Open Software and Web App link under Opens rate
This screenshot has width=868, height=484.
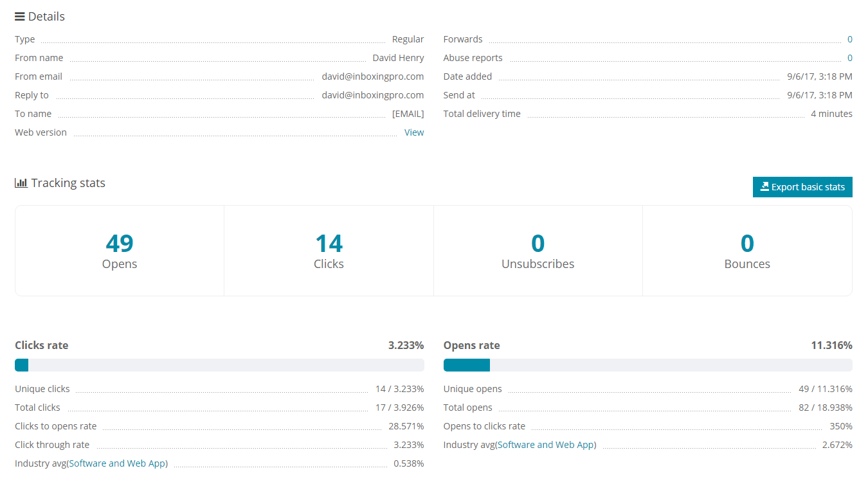pyautogui.click(x=546, y=445)
